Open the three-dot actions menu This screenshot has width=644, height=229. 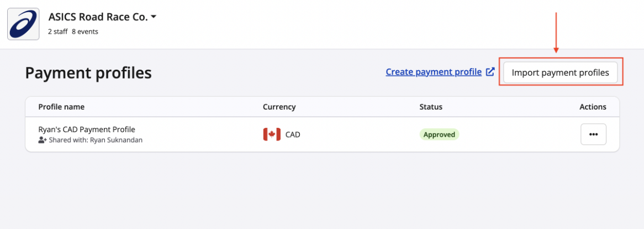[593, 134]
